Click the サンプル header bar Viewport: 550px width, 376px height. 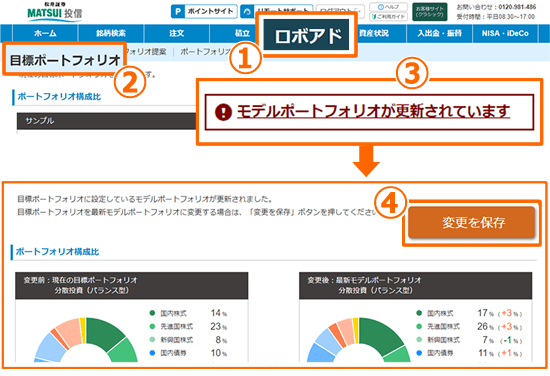click(107, 121)
